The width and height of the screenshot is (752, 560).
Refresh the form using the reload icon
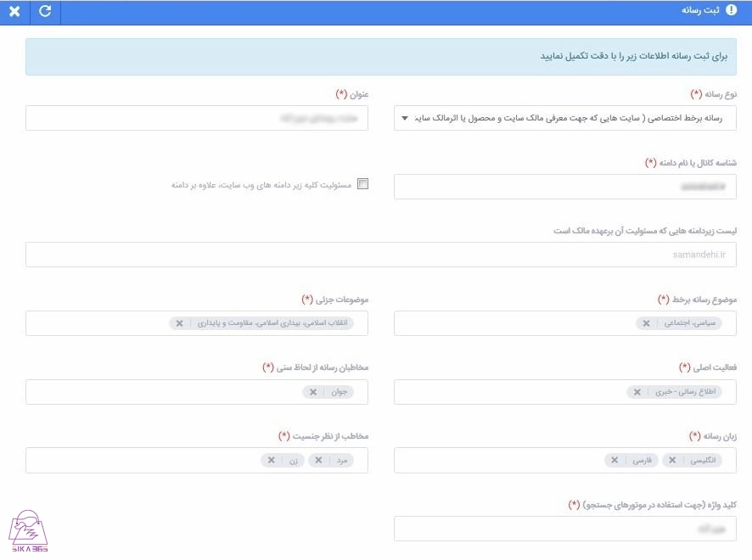tap(45, 12)
